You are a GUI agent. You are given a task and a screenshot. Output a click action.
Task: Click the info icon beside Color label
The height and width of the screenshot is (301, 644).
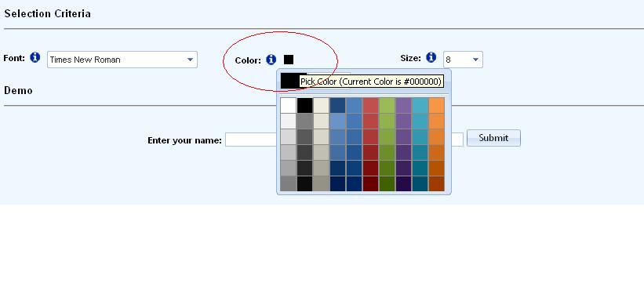coord(271,60)
